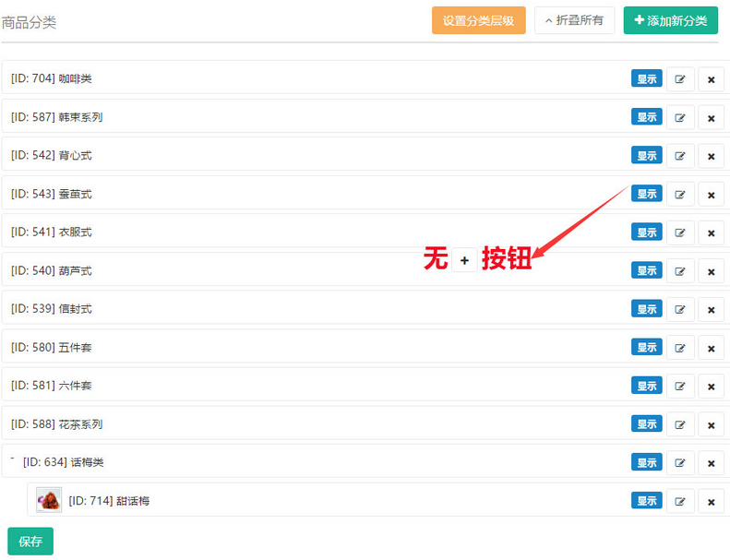The width and height of the screenshot is (730, 560).
Task: Open edit for 葫芦式 category
Action: point(680,271)
